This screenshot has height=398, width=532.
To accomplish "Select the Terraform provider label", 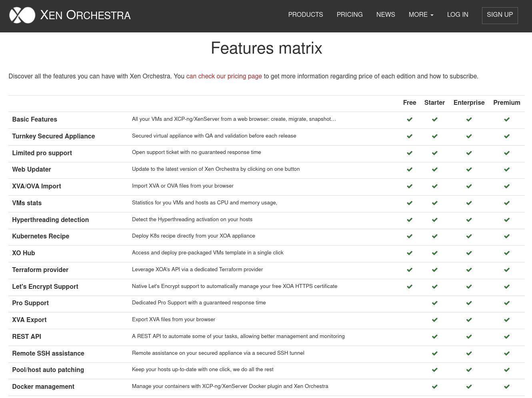I will pyautogui.click(x=40, y=270).
